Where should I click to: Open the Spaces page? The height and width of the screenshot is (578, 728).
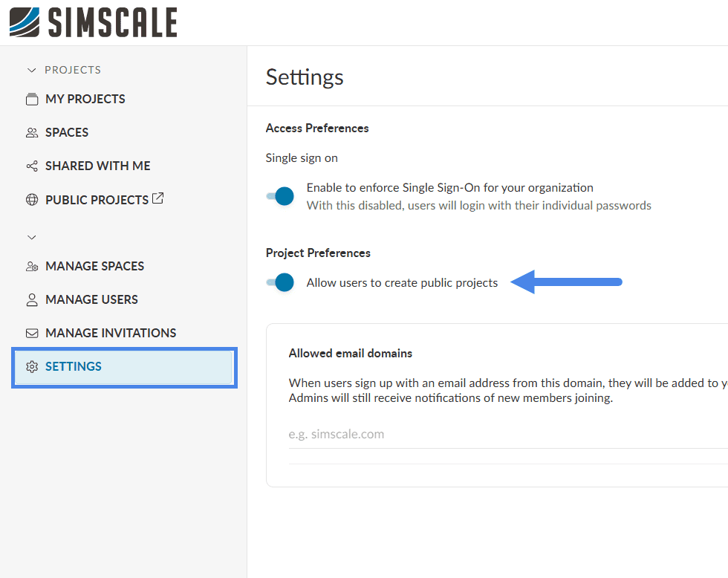pyautogui.click(x=67, y=132)
